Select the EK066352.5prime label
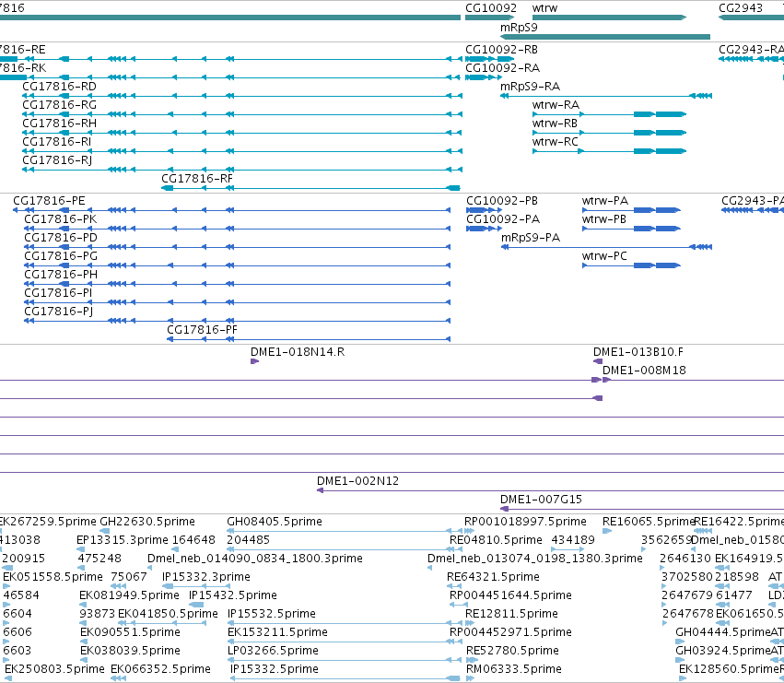 point(160,669)
